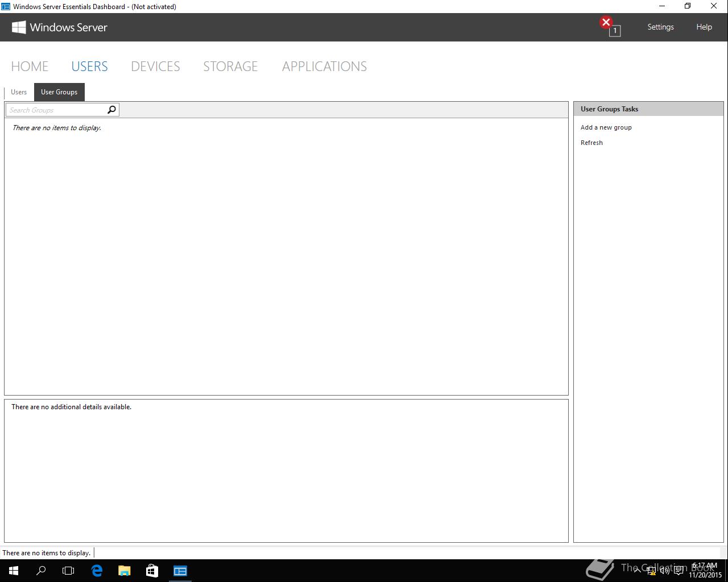
Task: Click 'There are no additional details available.'
Action: pos(71,407)
